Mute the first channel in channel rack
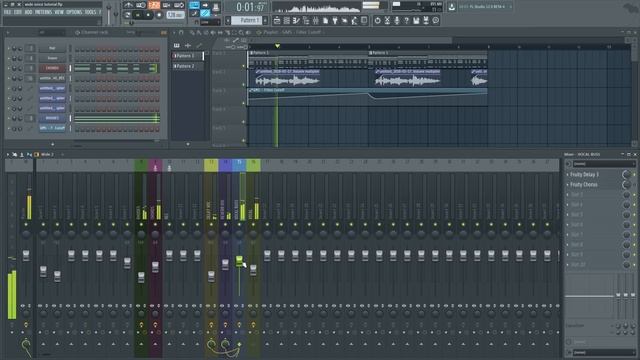 point(9,49)
